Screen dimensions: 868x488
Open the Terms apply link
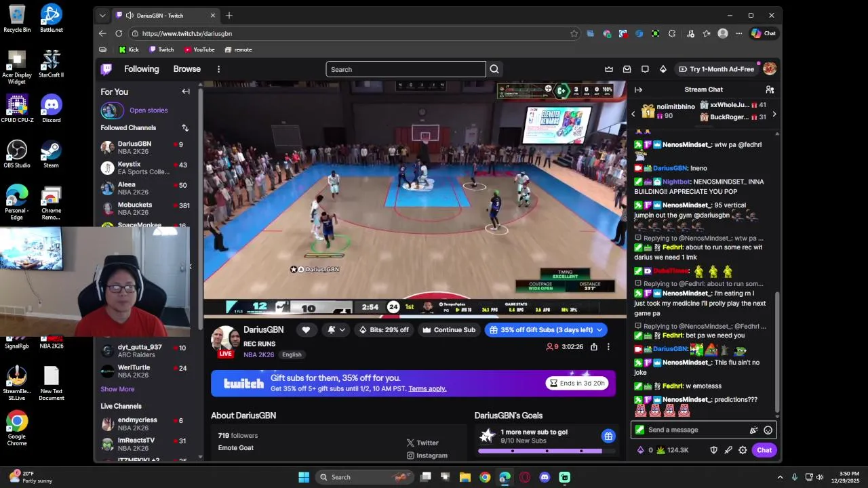(x=427, y=388)
